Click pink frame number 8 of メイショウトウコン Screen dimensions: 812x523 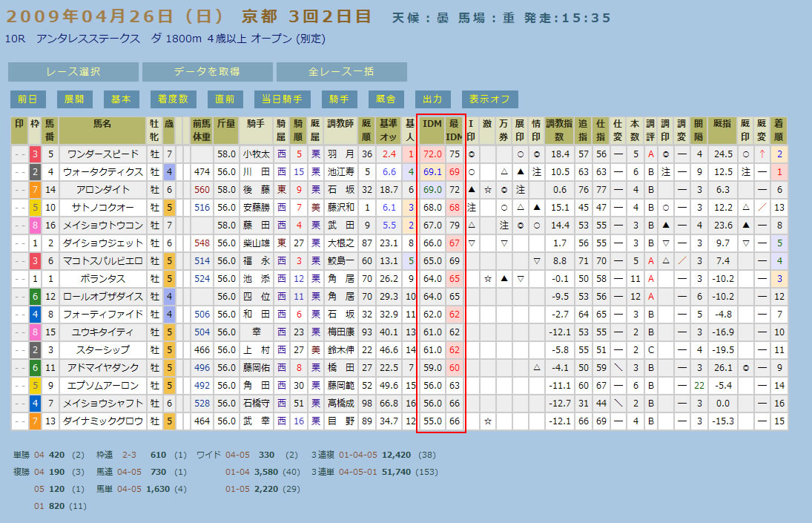[35, 226]
